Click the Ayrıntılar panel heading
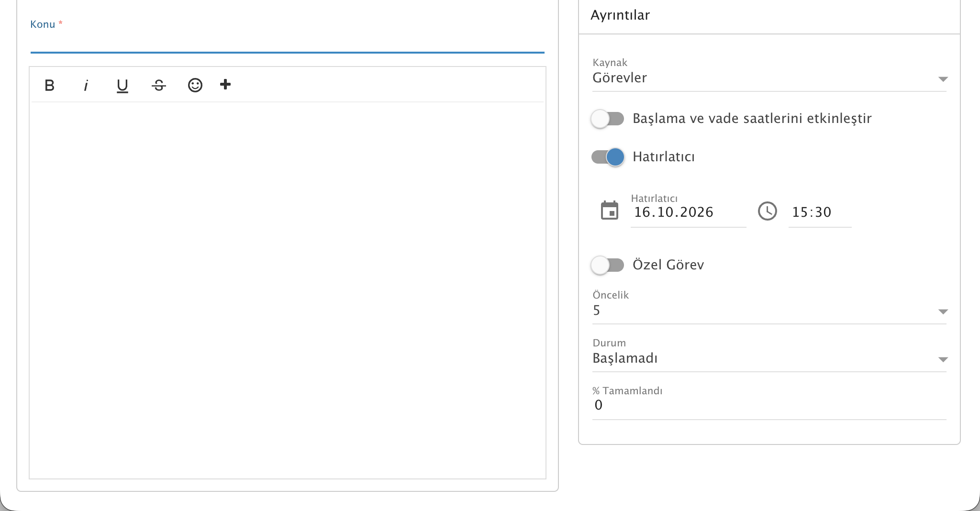This screenshot has height=511, width=980. pyautogui.click(x=620, y=15)
